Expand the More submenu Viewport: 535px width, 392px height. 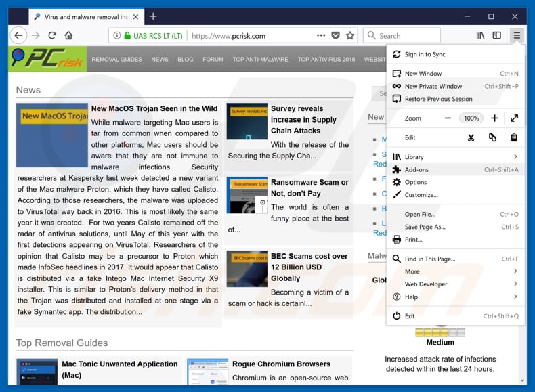456,271
